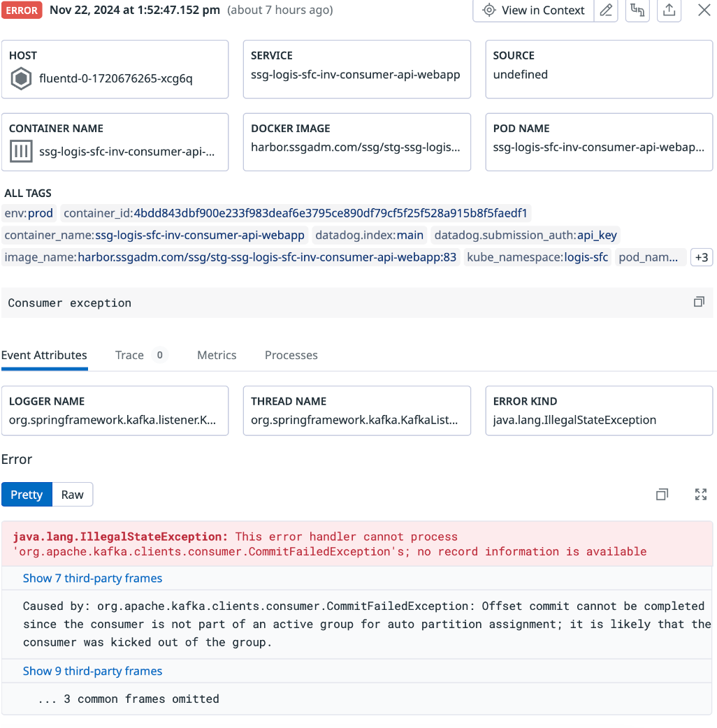Image resolution: width=717 pixels, height=728 pixels.
Task: Click the pencil edit icon
Action: (606, 10)
